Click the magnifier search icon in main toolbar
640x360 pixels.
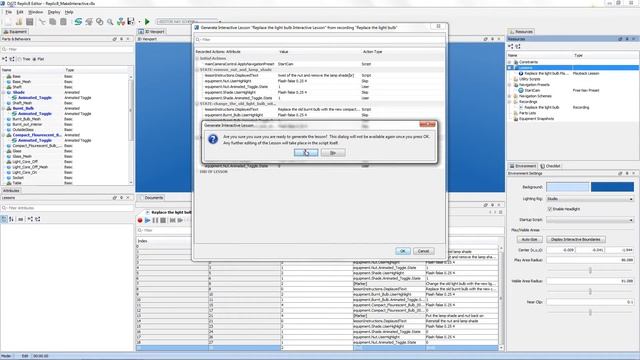click(x=110, y=22)
